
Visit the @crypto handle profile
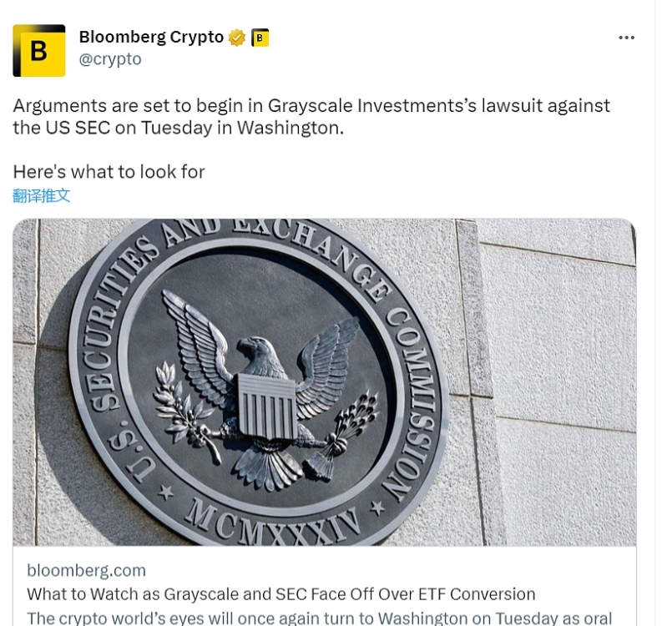click(110, 59)
